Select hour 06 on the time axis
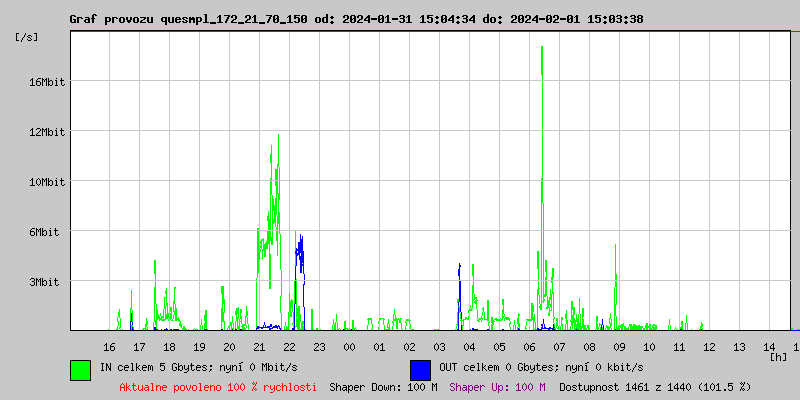The width and height of the screenshot is (800, 400). point(529,346)
